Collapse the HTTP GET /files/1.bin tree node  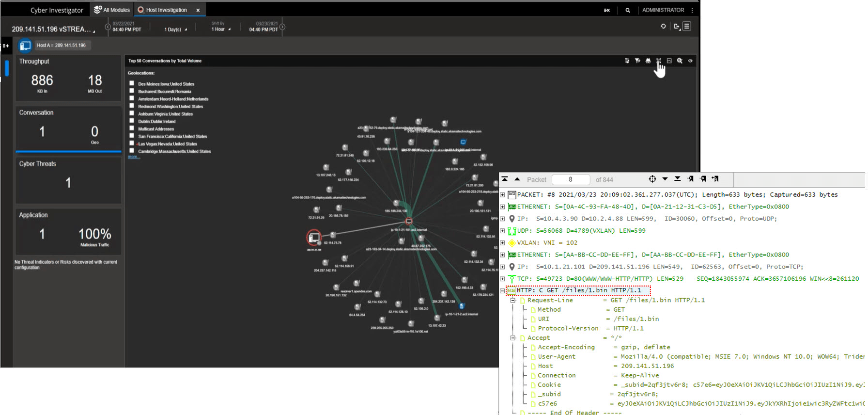[502, 291]
